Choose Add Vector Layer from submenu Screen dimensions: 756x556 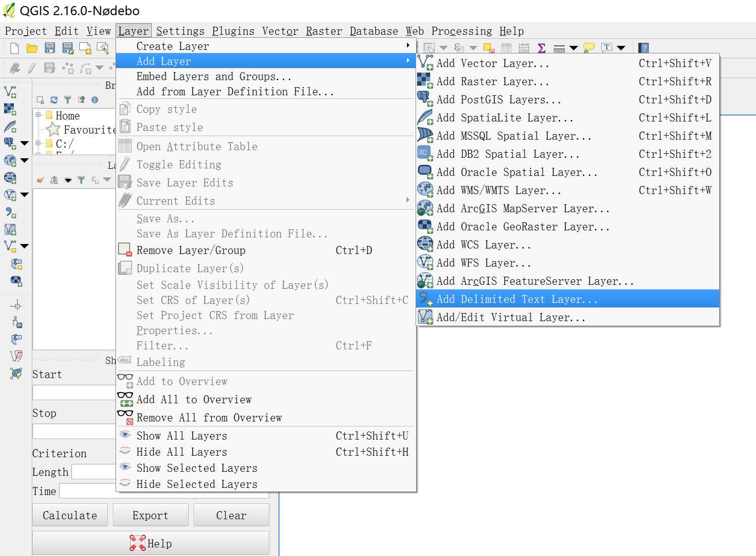[568, 63]
